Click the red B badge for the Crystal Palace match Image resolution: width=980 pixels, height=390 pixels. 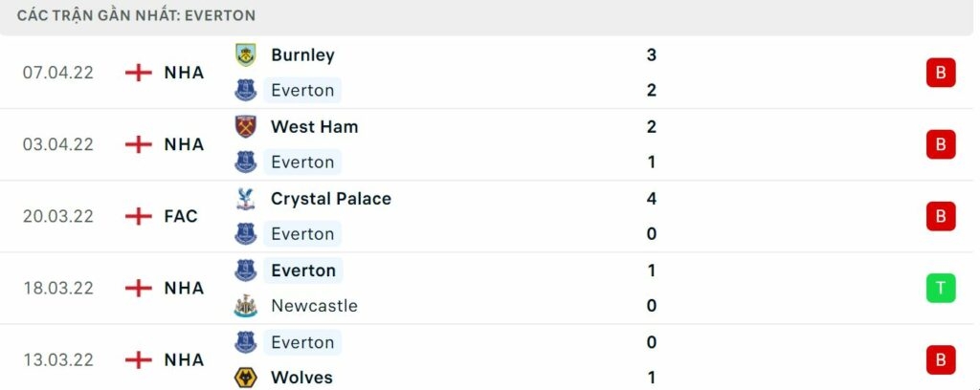940,216
